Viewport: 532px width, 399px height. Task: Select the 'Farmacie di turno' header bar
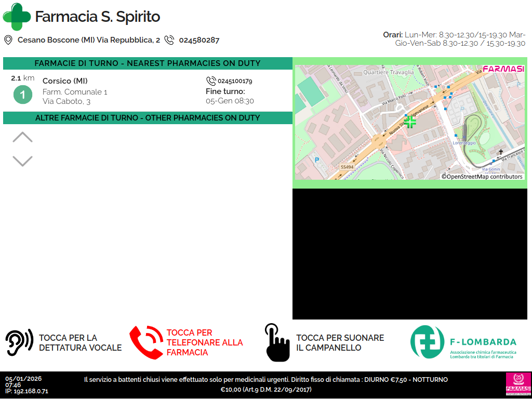[x=148, y=63]
